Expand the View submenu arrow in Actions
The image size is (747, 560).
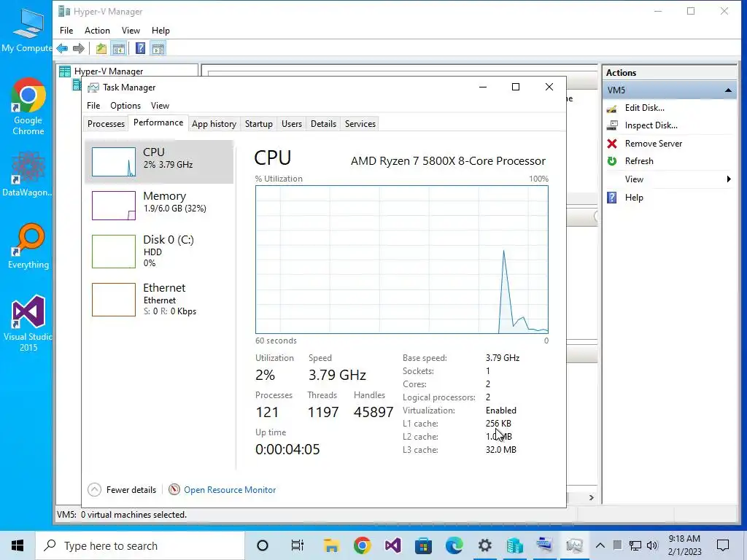pos(729,179)
